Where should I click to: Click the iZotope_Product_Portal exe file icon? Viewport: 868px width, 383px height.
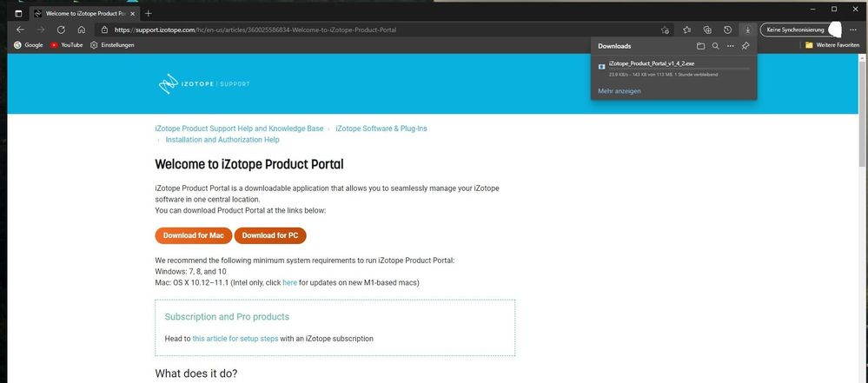[602, 66]
